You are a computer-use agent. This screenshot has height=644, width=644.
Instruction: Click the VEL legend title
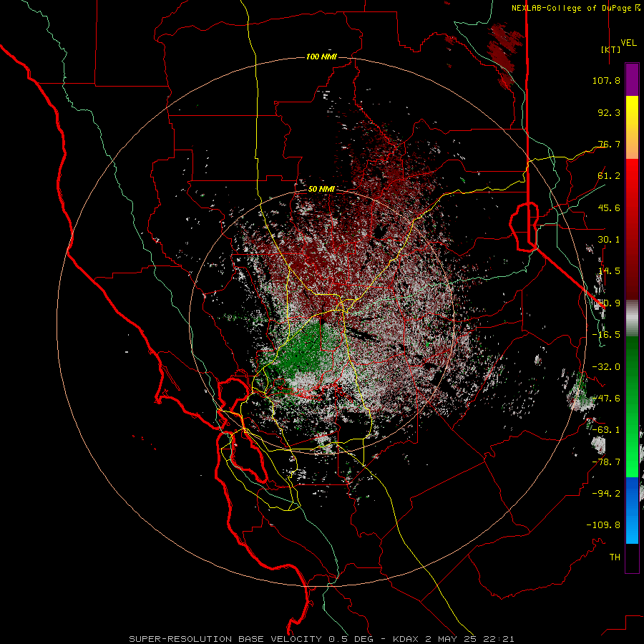coord(628,43)
